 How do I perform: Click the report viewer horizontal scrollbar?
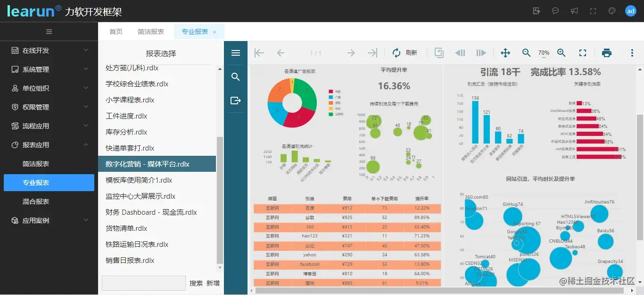coord(438,291)
